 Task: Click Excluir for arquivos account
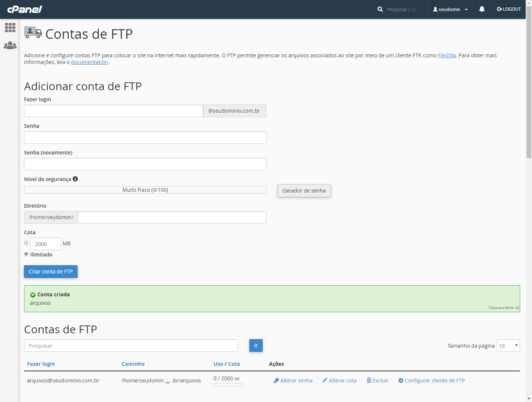(x=377, y=381)
